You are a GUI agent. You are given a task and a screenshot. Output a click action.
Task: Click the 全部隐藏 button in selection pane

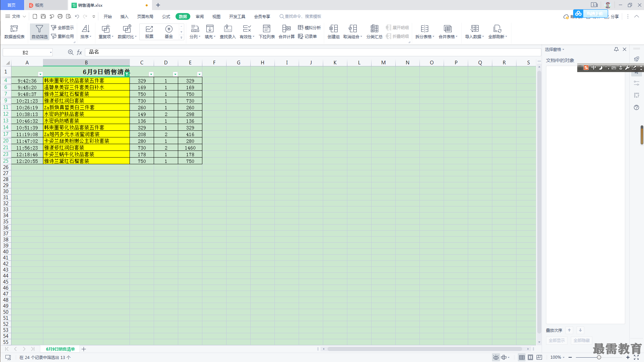[582, 340]
